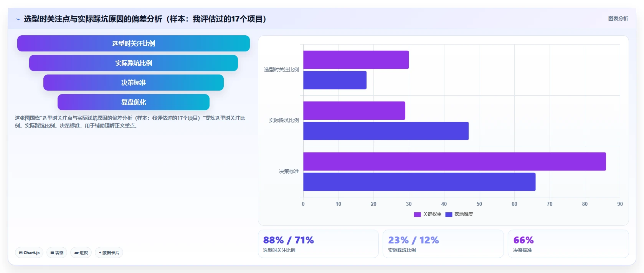The height and width of the screenshot is (273, 644).
Task: Click the 决策标准 y-axis label
Action: [289, 171]
